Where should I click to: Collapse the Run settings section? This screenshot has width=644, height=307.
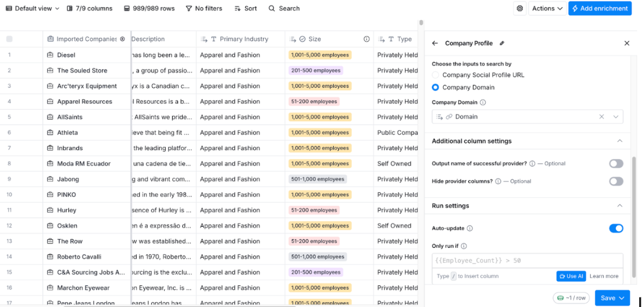[620, 206]
